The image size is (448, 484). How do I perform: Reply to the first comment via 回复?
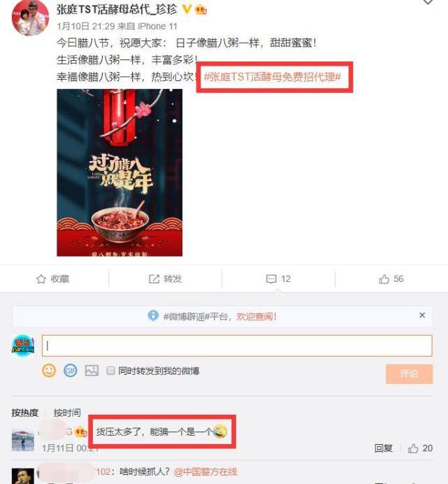(x=384, y=448)
